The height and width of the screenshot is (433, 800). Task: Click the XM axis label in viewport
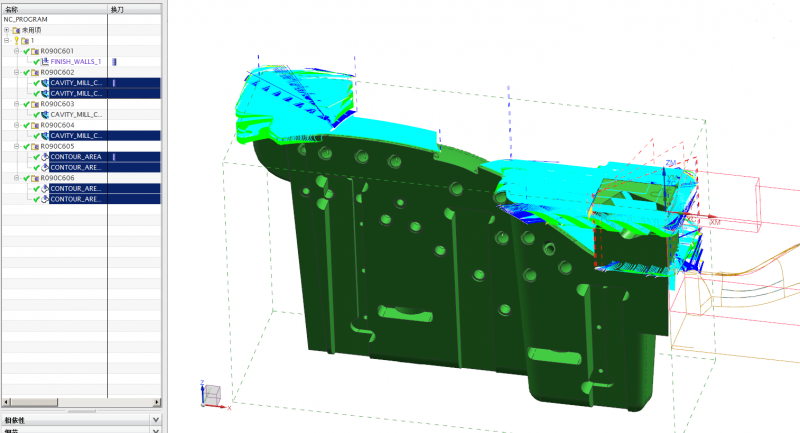click(x=715, y=222)
